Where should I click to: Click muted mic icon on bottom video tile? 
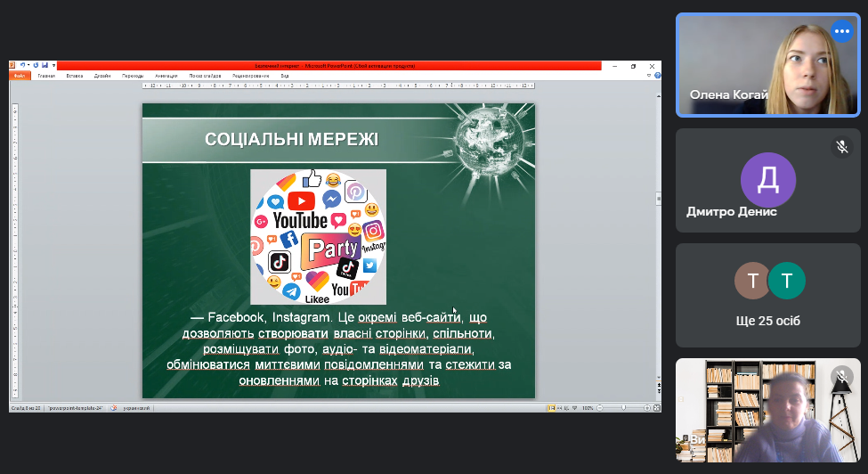pyautogui.click(x=841, y=378)
